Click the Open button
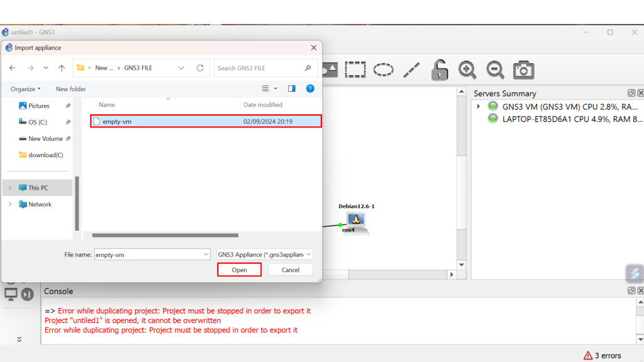 pyautogui.click(x=239, y=270)
